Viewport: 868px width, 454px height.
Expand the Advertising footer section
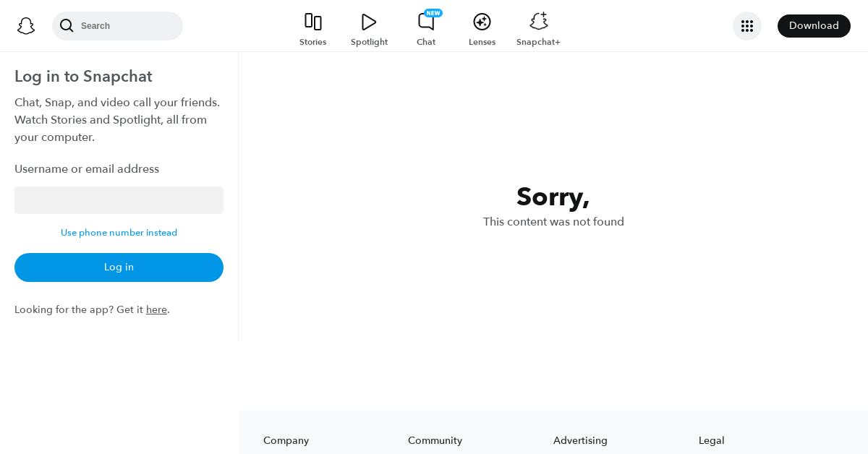click(x=580, y=440)
